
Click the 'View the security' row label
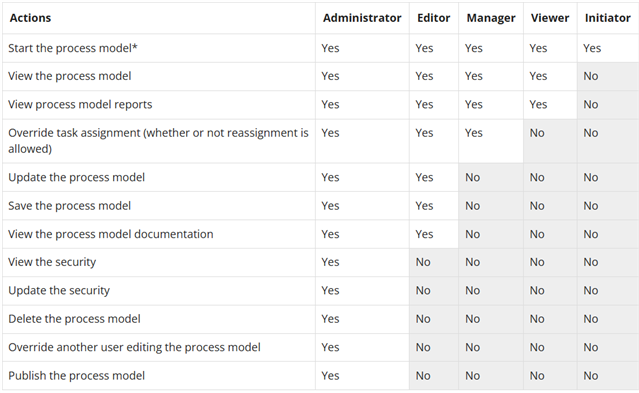point(52,262)
